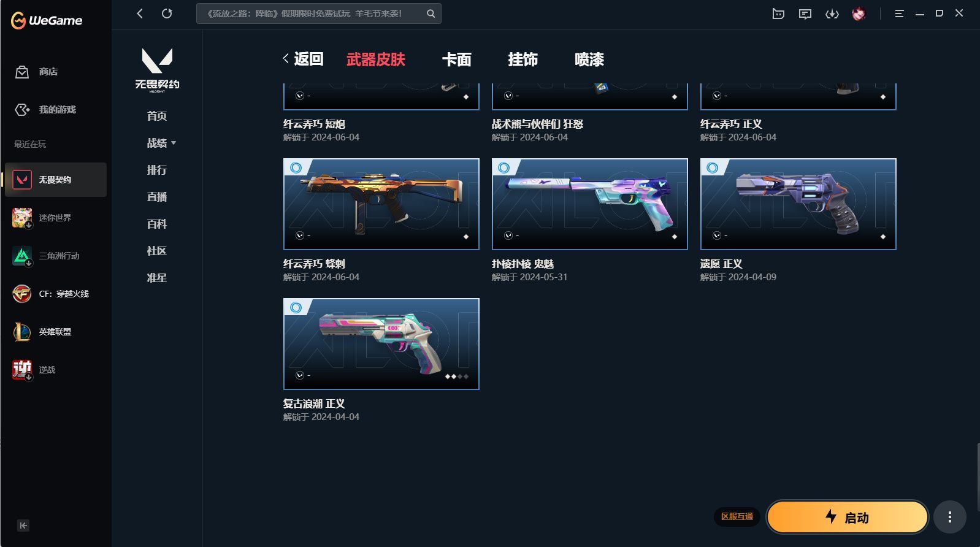
Task: Open 我的游戏 library icon
Action: tap(22, 110)
